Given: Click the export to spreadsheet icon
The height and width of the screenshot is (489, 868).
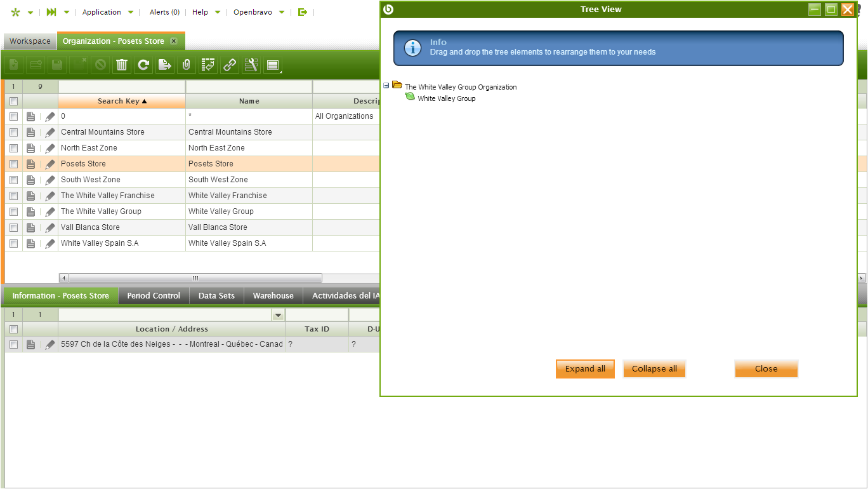Looking at the screenshot, I should (165, 65).
